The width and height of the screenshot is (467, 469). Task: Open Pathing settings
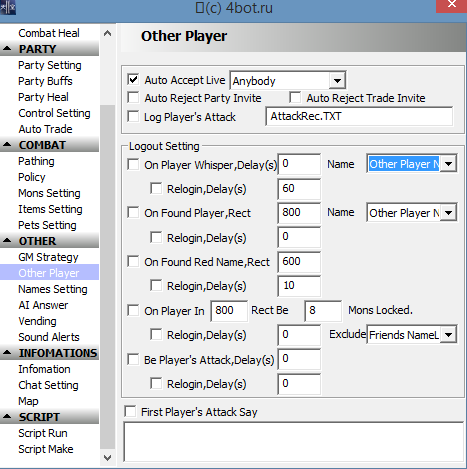click(36, 161)
